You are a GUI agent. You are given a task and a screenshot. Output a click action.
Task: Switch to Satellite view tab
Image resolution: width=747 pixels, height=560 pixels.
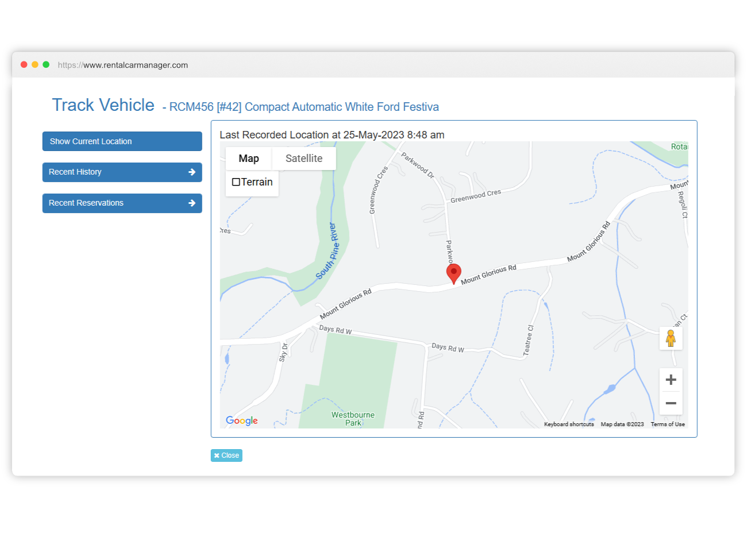pyautogui.click(x=304, y=159)
